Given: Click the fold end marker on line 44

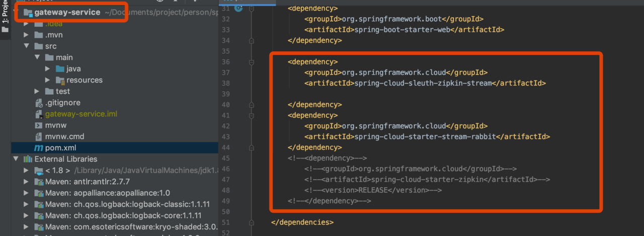Looking at the screenshot, I should (252, 147).
